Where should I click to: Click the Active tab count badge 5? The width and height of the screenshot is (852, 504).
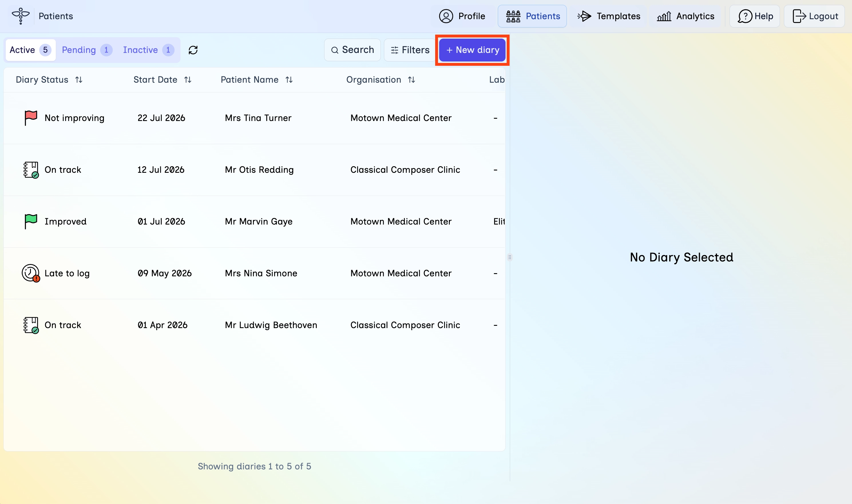(x=45, y=50)
